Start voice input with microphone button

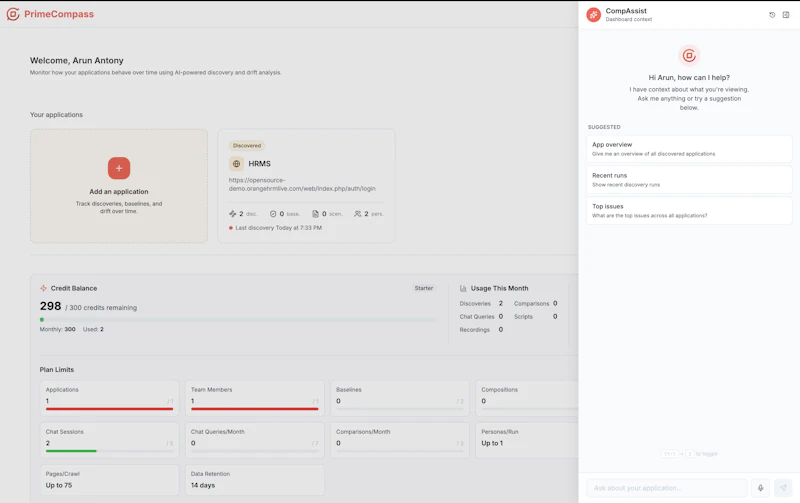click(x=760, y=488)
